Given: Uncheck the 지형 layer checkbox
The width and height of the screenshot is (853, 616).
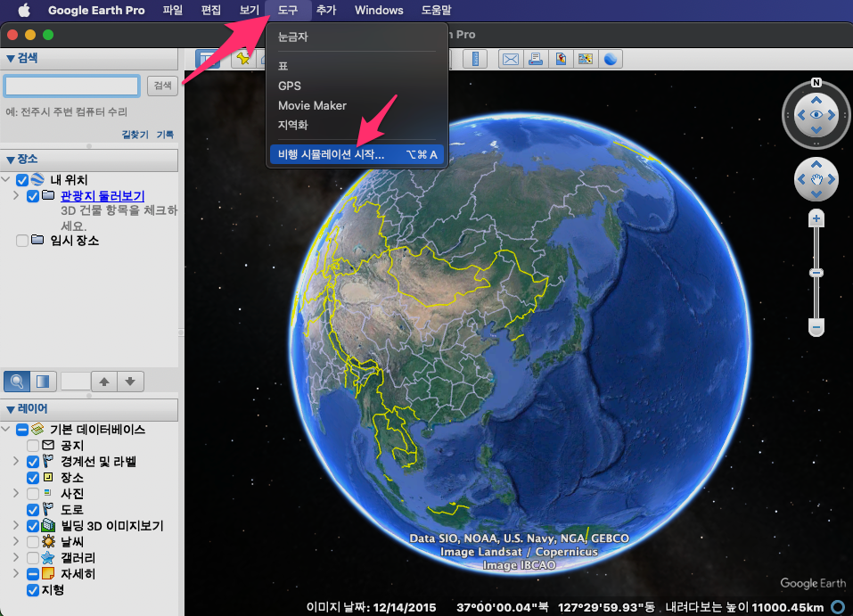Looking at the screenshot, I should pyautogui.click(x=33, y=590).
